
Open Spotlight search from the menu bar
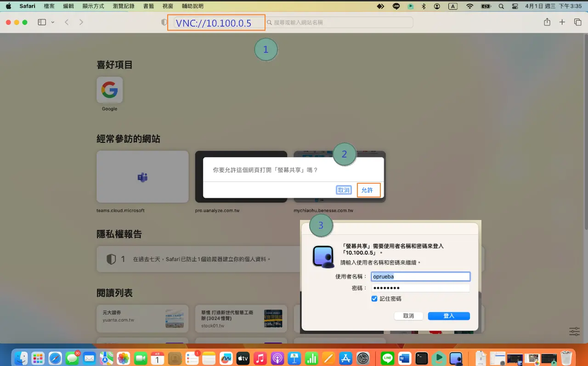(501, 6)
